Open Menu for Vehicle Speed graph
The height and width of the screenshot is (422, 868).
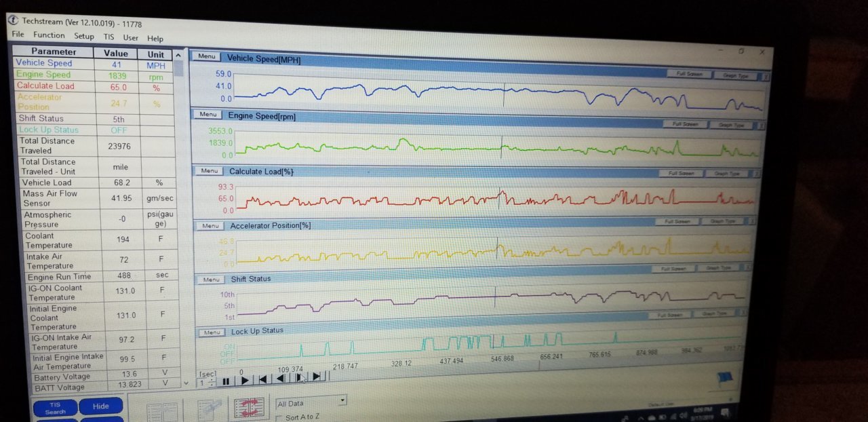click(207, 57)
